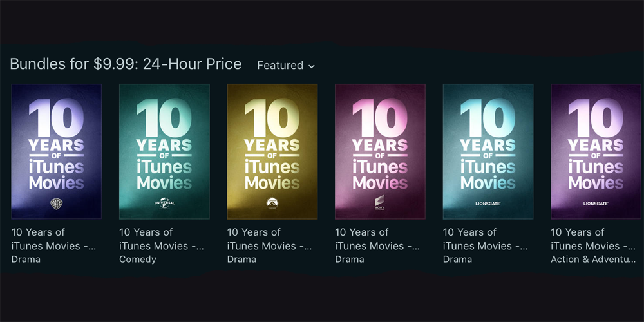This screenshot has height=322, width=644.
Task: Click the Drama label under the teal Lionsgate bundle
Action: [x=457, y=259]
